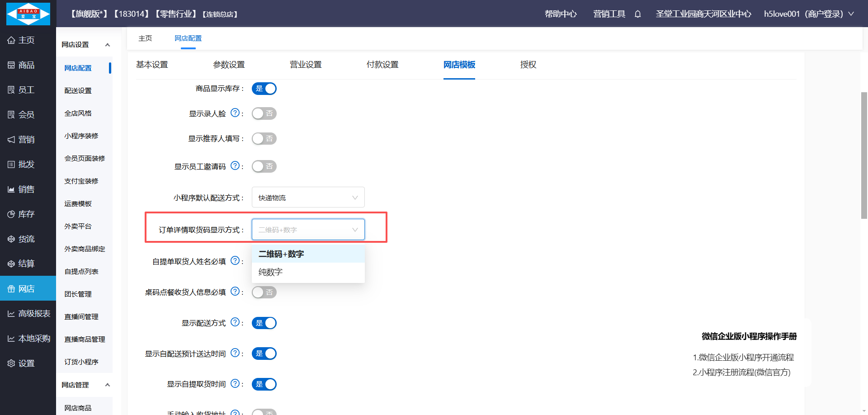Viewport: 868px width, 415px height.
Task: Click 帮助中心 in the top bar
Action: 561,14
